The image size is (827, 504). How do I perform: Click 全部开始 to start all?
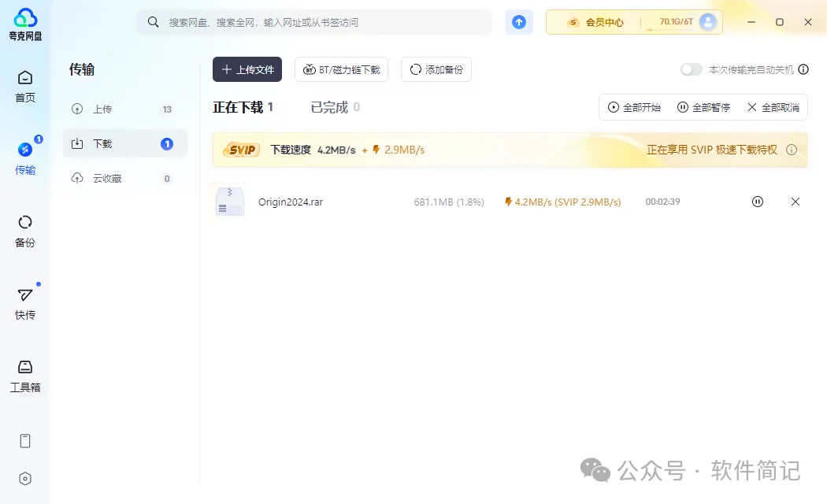click(634, 108)
